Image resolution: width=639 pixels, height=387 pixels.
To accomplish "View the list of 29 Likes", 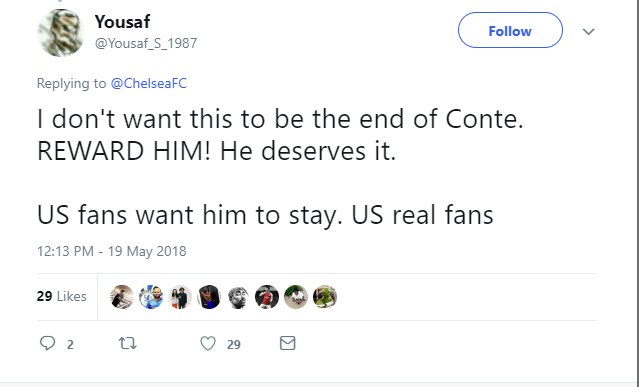I will point(62,296).
